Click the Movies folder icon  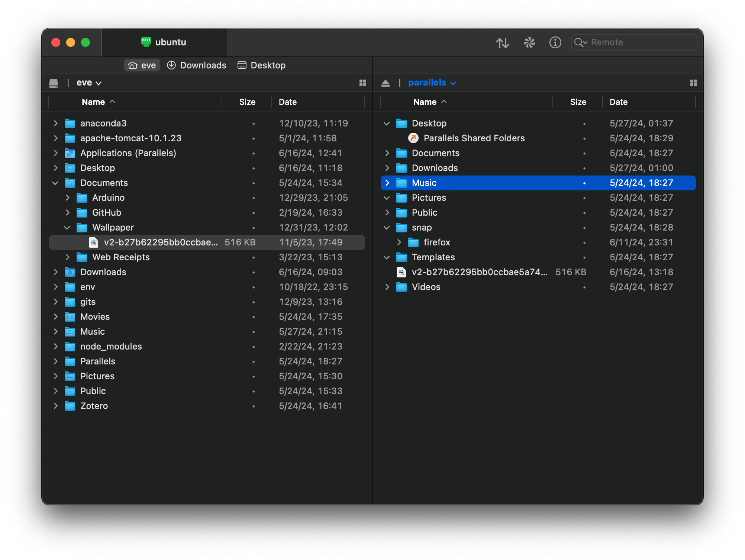tap(70, 317)
